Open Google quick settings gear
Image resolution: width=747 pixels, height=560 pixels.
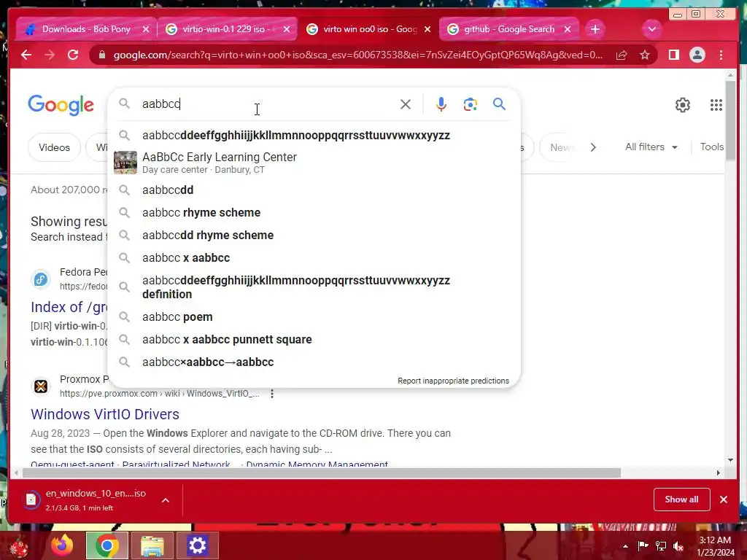click(x=683, y=105)
